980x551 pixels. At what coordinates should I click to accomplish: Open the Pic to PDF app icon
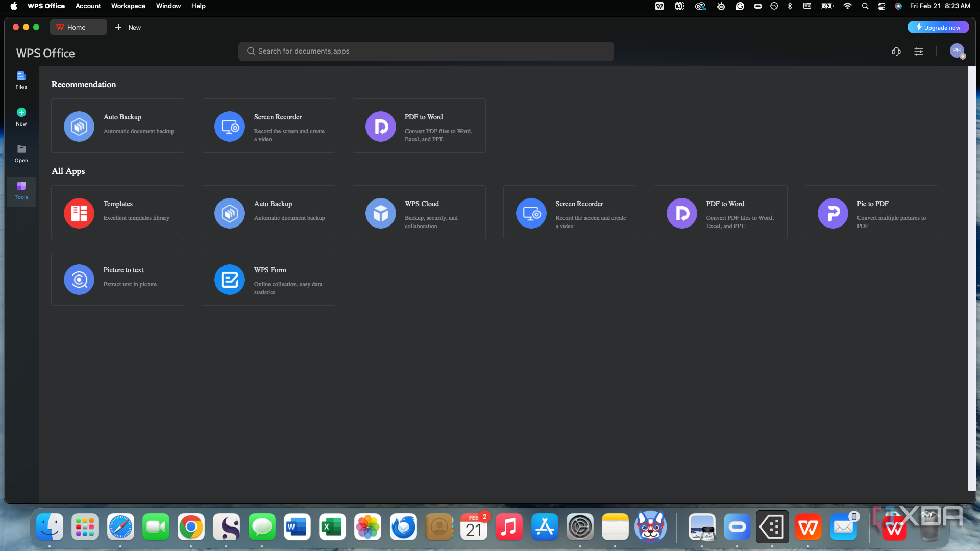833,213
